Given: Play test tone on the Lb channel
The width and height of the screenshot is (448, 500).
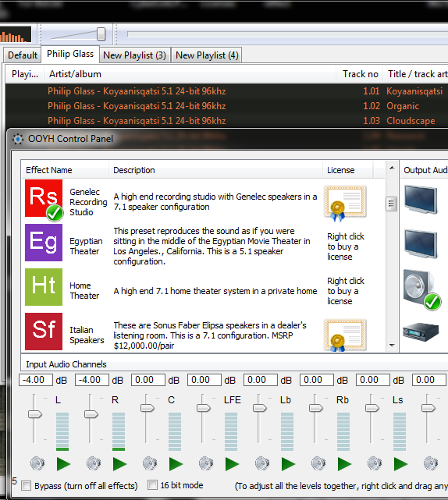Looking at the screenshot, I should pos(288,464).
